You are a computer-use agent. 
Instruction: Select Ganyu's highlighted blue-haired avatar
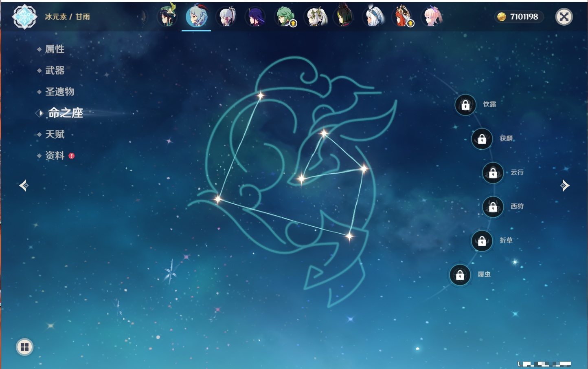(x=197, y=16)
